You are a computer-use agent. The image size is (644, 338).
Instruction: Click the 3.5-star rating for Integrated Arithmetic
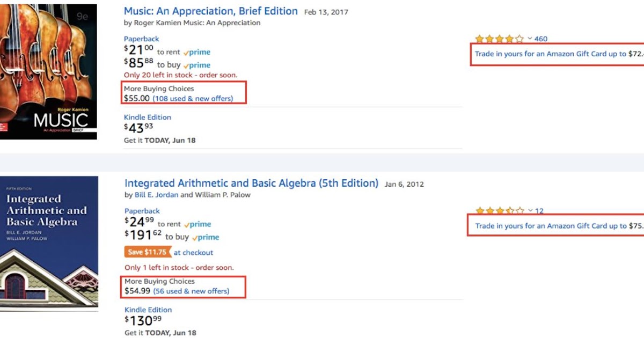[500, 211]
